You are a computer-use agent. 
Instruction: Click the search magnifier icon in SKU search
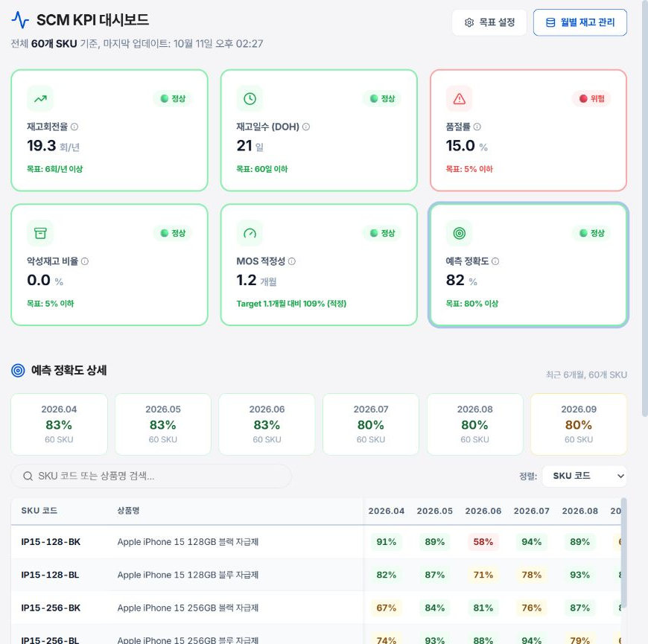point(28,476)
